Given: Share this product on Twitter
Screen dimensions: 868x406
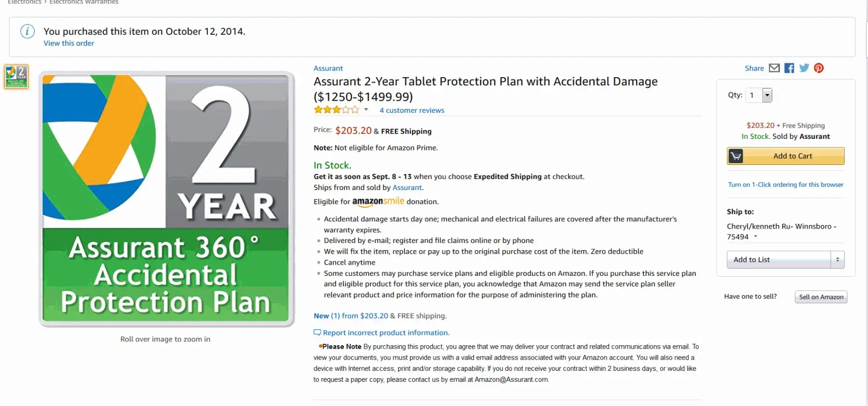Looking at the screenshot, I should [x=804, y=68].
